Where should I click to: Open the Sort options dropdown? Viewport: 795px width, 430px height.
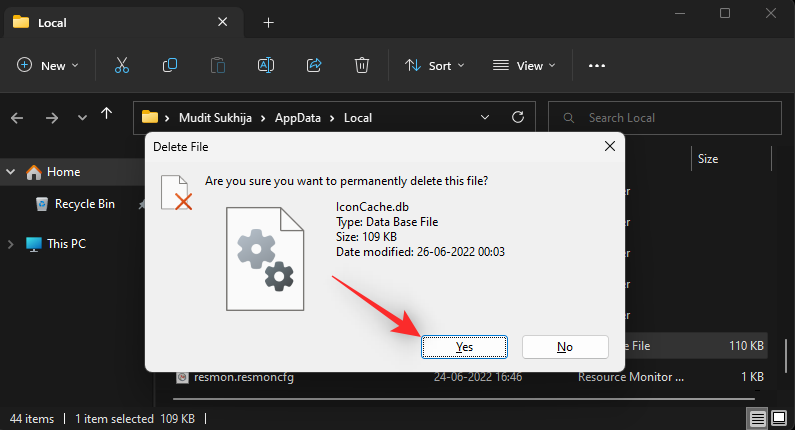click(435, 65)
